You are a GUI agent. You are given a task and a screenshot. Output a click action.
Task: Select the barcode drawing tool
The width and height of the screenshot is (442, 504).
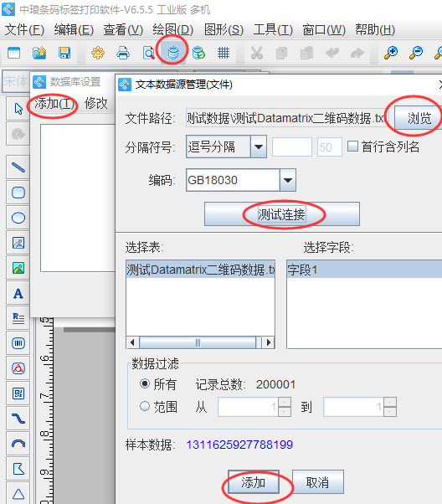[18, 343]
